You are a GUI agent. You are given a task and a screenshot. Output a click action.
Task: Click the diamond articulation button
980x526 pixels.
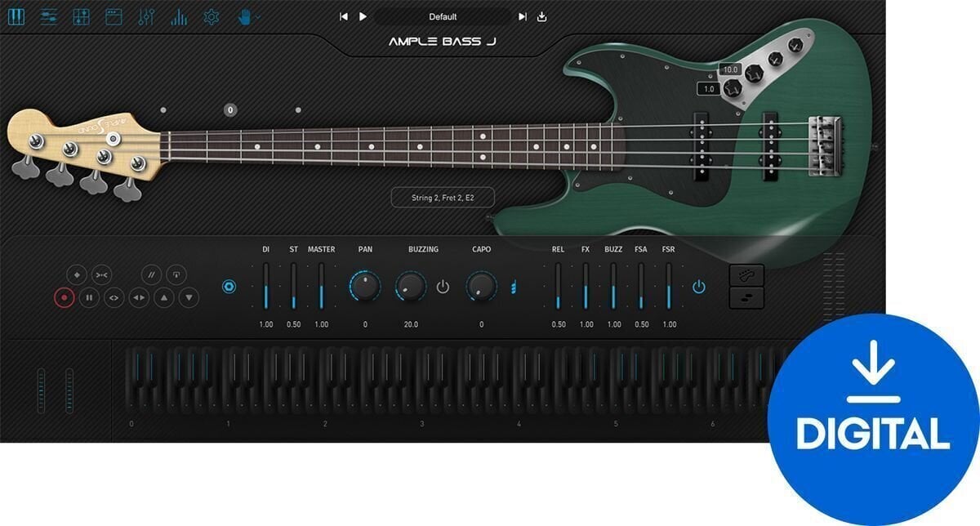(x=76, y=274)
